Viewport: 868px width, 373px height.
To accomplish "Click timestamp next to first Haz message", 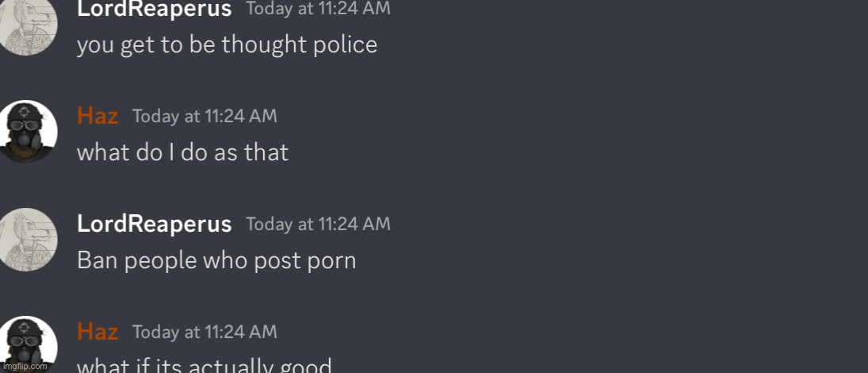I will point(205,116).
